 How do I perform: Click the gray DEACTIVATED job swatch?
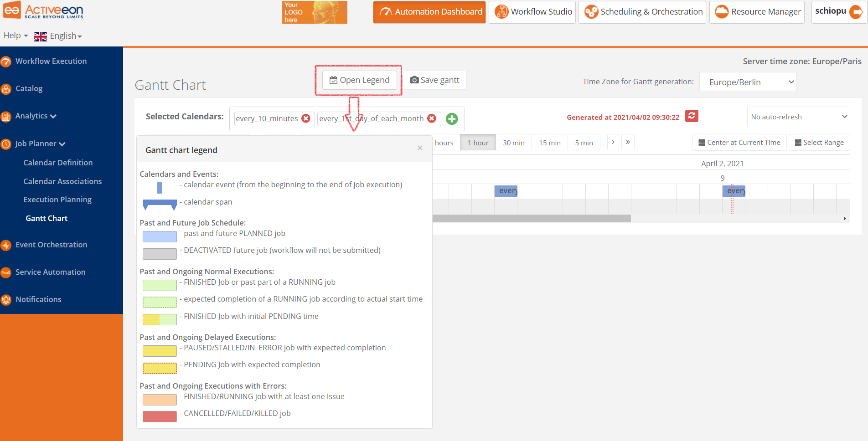click(160, 254)
